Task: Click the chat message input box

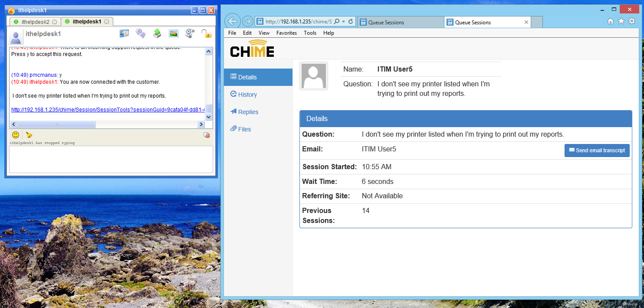Action: 111,159
